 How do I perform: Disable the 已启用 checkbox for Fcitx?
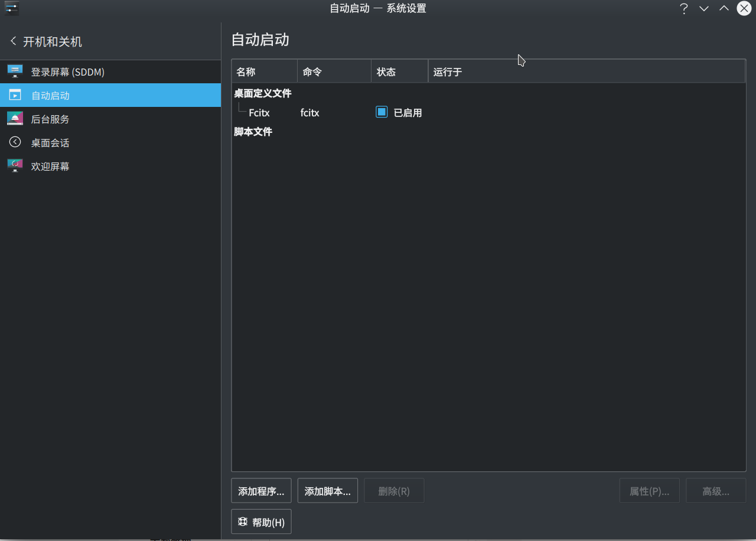point(381,112)
